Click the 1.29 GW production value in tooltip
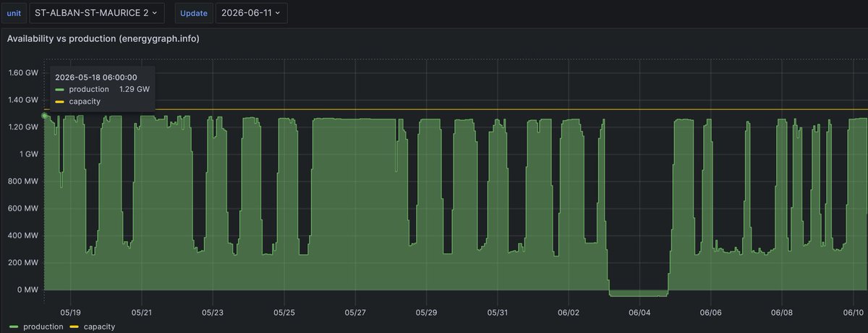The image size is (868, 333). pyautogui.click(x=134, y=89)
